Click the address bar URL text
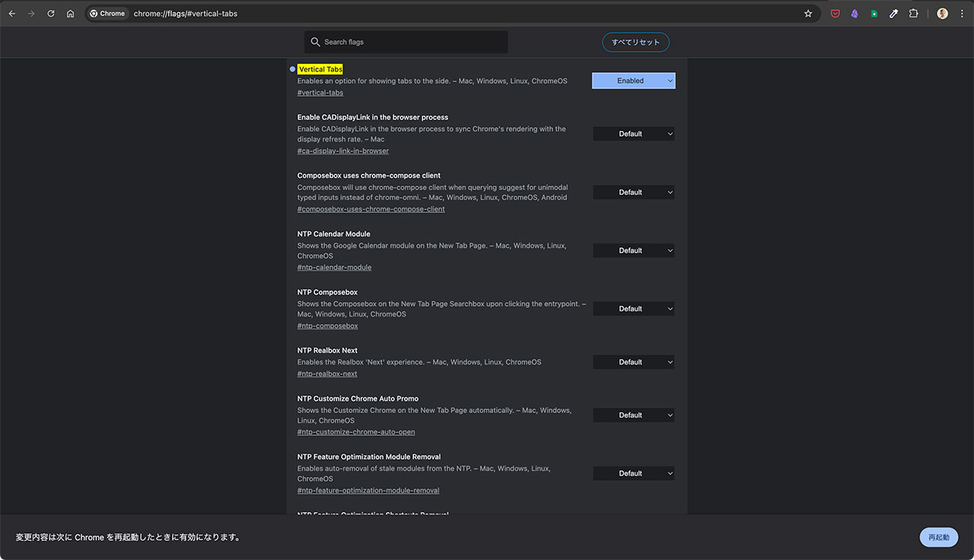This screenshot has width=974, height=560. click(186, 14)
